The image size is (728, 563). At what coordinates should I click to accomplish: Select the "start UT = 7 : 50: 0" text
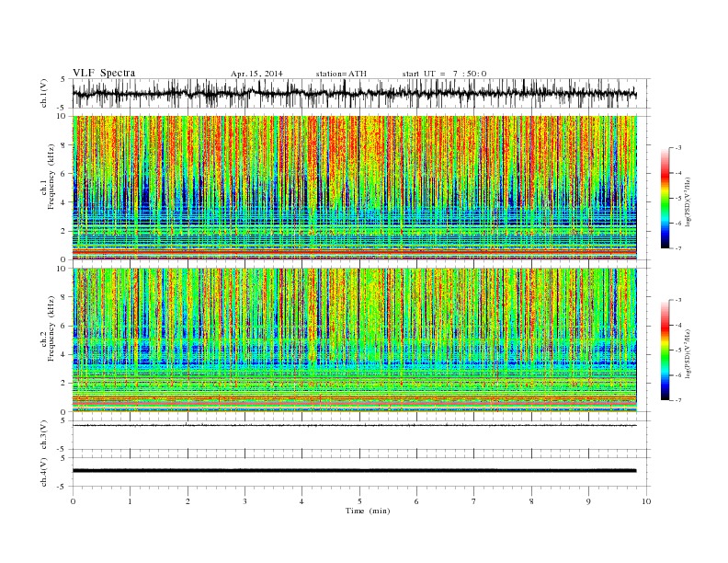[x=444, y=74]
